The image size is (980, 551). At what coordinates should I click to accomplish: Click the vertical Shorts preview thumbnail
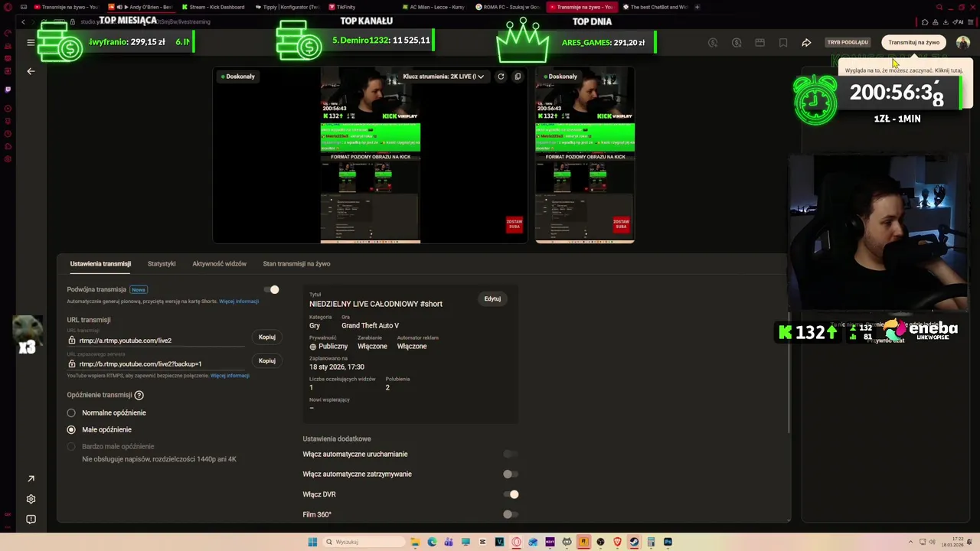585,155
